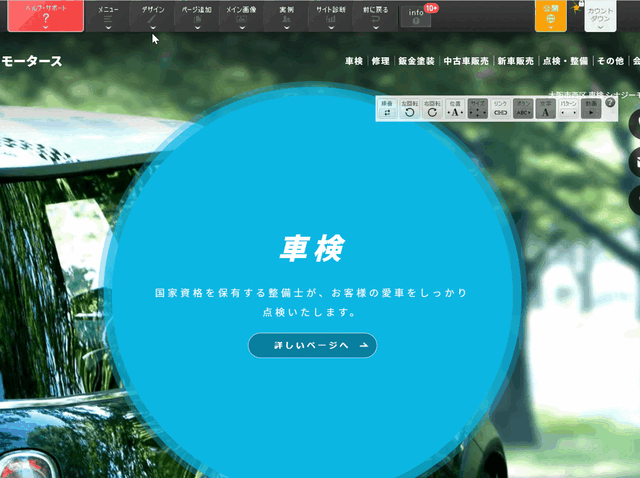Open the ページ追加 add page dropdown
This screenshot has height=478, width=640.
coord(197,16)
